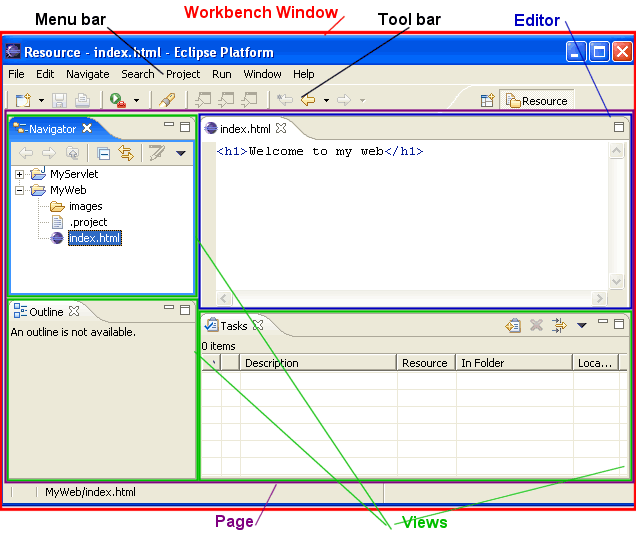Image resolution: width=636 pixels, height=541 pixels.
Task: Select the Tasks view tab
Action: 234,326
